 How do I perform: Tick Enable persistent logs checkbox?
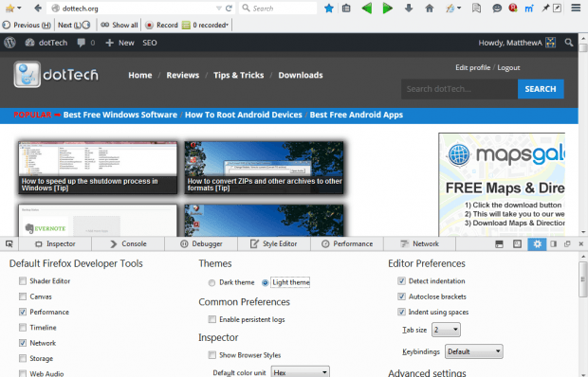[212, 319]
